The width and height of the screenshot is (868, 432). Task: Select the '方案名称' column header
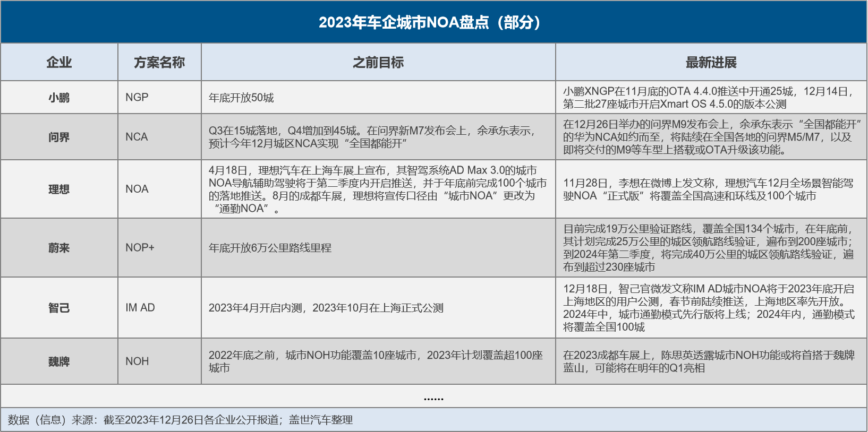pos(159,62)
